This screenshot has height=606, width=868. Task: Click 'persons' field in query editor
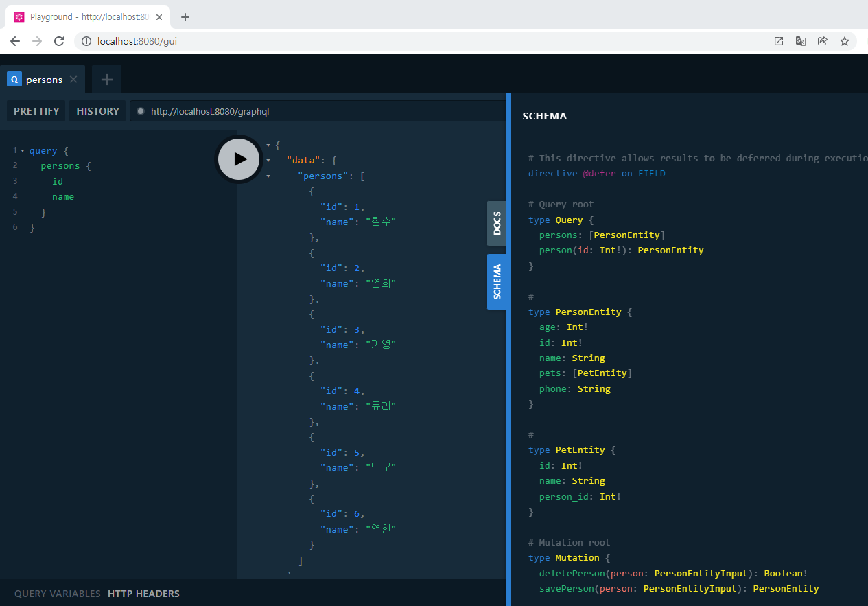(60, 166)
